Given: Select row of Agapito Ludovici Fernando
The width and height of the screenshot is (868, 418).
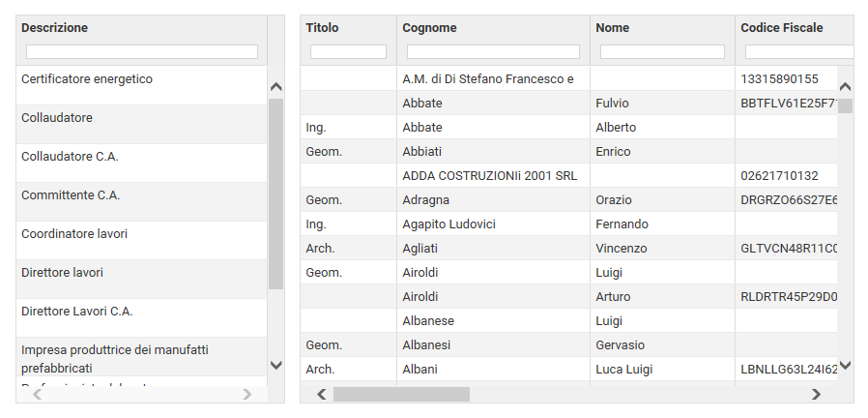Looking at the screenshot, I should click(568, 224).
